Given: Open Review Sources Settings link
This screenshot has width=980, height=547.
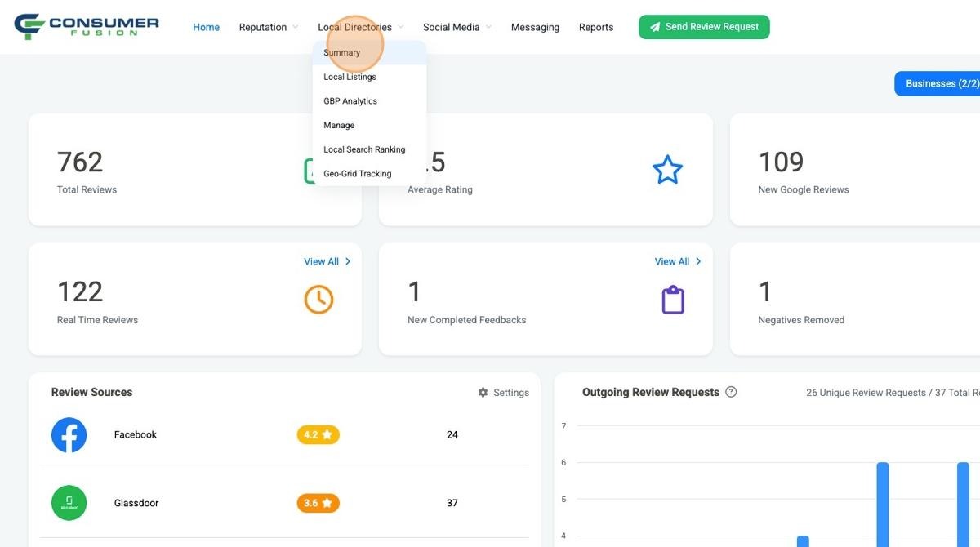Looking at the screenshot, I should 504,393.
